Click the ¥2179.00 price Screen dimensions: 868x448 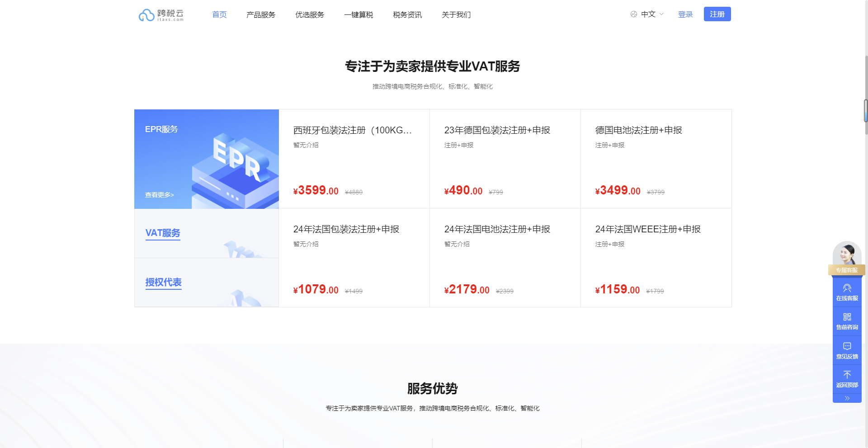pos(467,289)
